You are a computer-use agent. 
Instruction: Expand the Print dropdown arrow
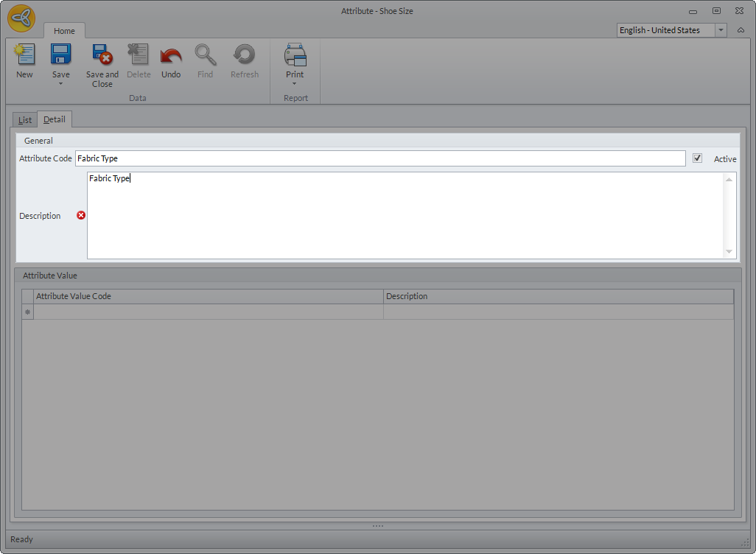coord(295,84)
